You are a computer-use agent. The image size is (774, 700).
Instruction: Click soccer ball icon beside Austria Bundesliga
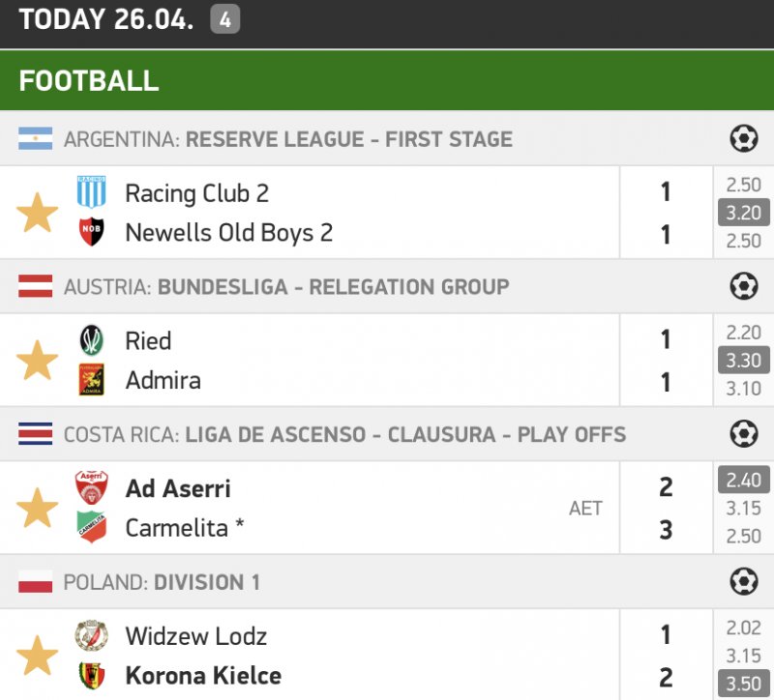[x=743, y=286]
